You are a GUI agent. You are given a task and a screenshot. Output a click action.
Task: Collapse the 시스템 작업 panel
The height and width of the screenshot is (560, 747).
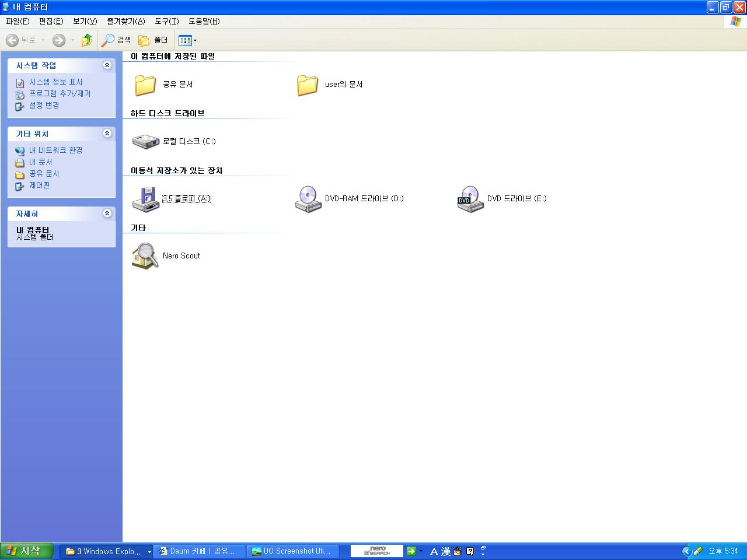(107, 65)
